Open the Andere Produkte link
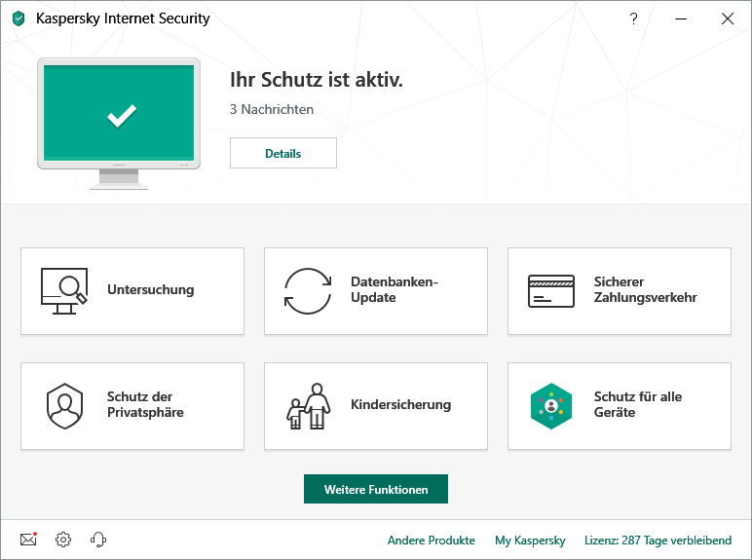 tap(432, 541)
